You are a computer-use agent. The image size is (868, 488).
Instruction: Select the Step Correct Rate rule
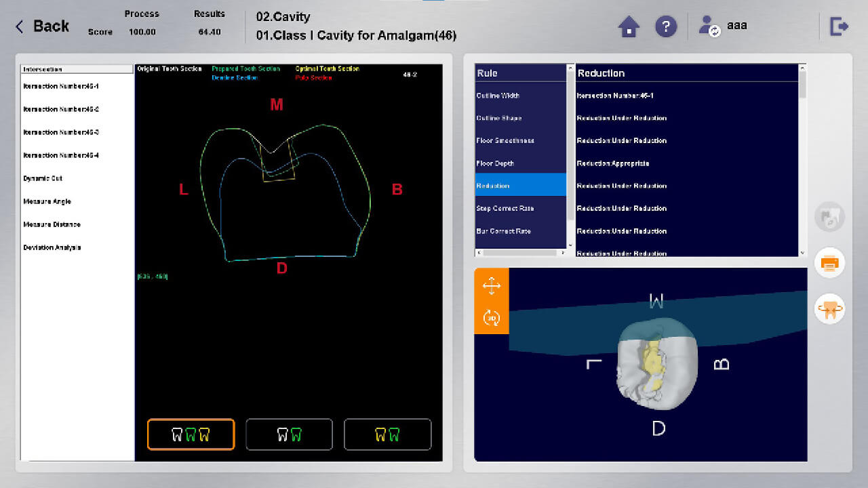tap(520, 208)
